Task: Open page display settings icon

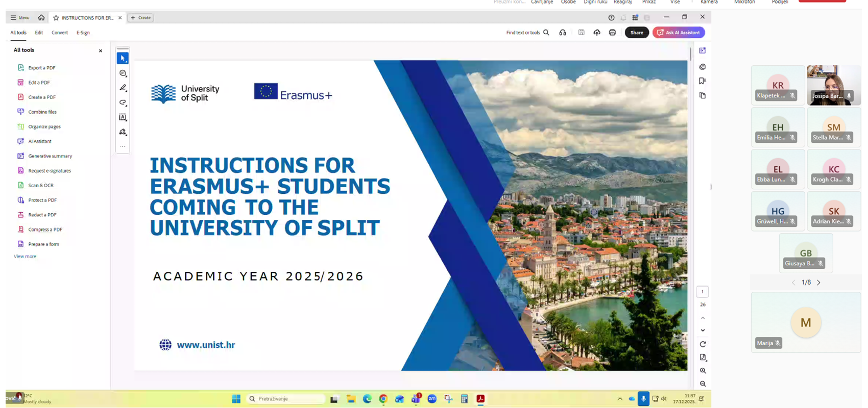Action: 703,358
